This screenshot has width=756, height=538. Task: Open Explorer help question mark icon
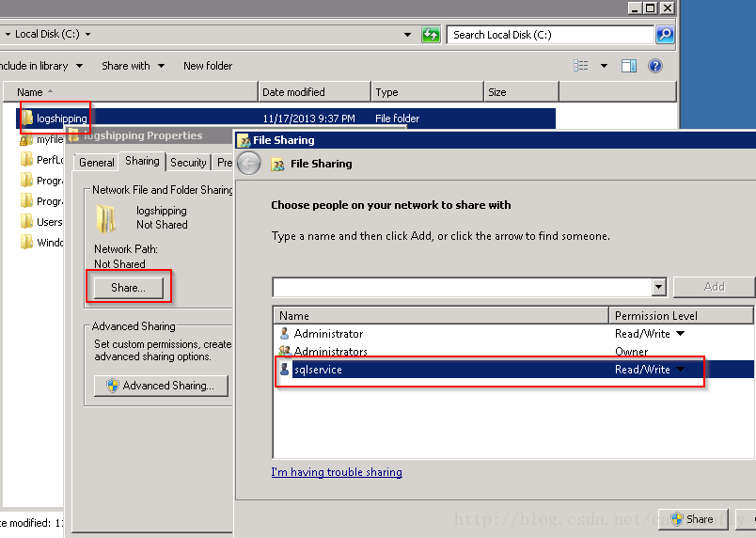click(654, 66)
